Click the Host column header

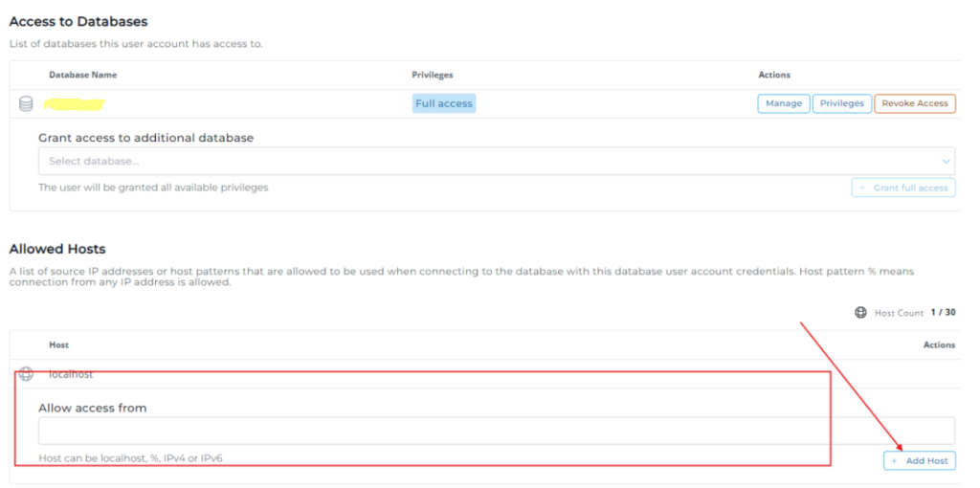[58, 344]
